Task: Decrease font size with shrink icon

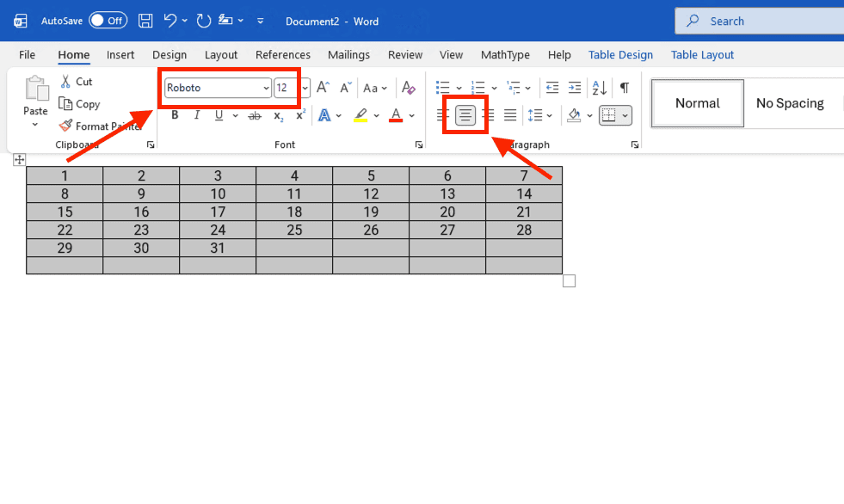Action: [346, 87]
